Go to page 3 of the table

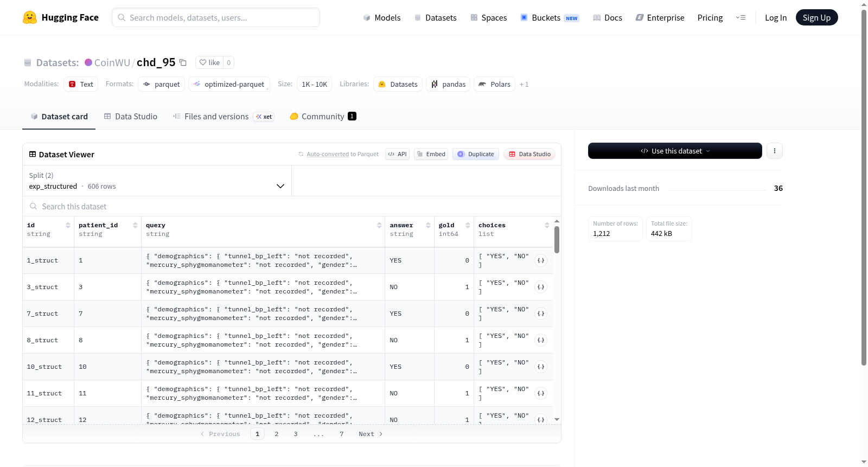[x=296, y=434]
